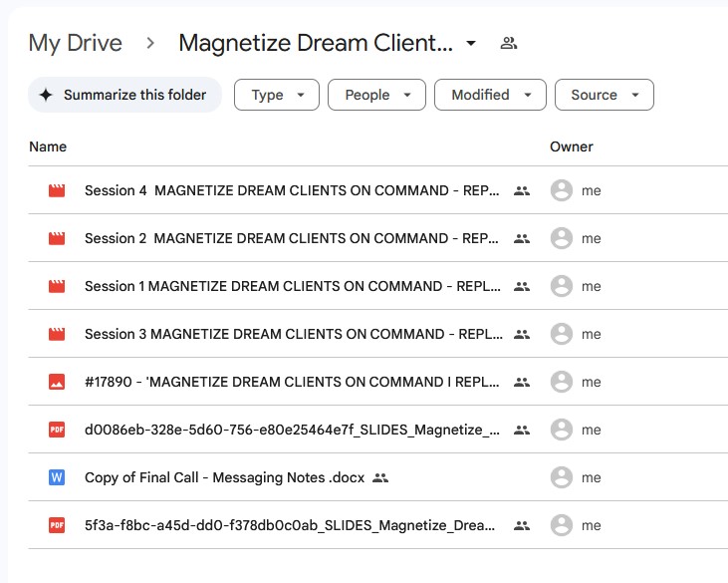This screenshot has width=728, height=583.
Task: Click the Session 4 video file icon
Action: click(x=57, y=190)
